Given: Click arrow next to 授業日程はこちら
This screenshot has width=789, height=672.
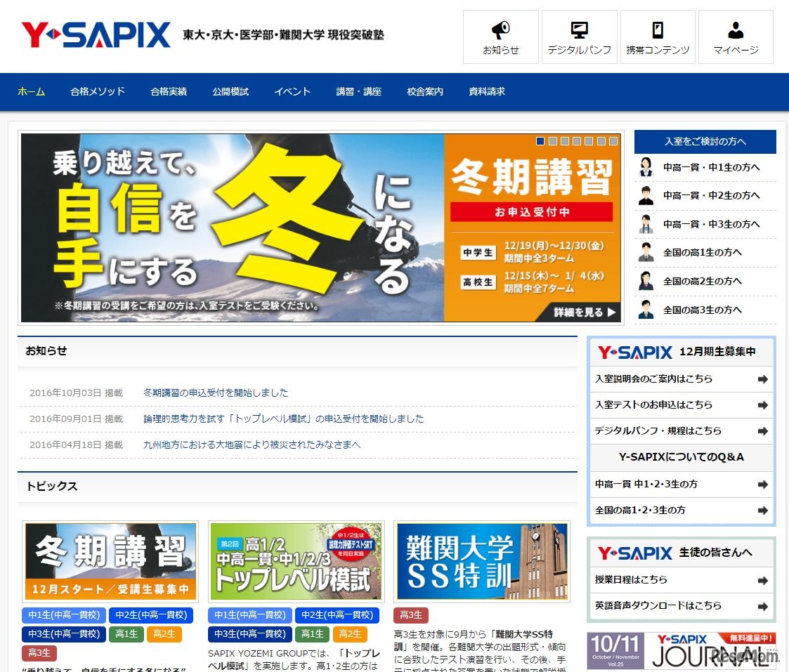Looking at the screenshot, I should (x=763, y=581).
